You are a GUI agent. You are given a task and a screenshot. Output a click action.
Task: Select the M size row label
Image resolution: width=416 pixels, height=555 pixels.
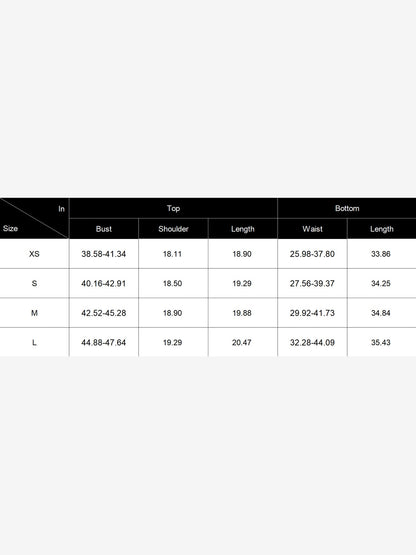pyautogui.click(x=34, y=313)
